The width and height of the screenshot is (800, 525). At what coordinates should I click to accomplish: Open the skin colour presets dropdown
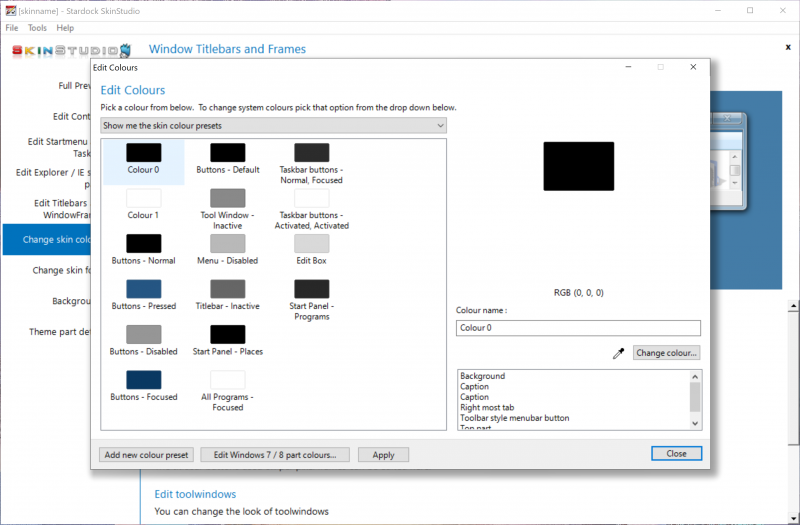[273, 126]
